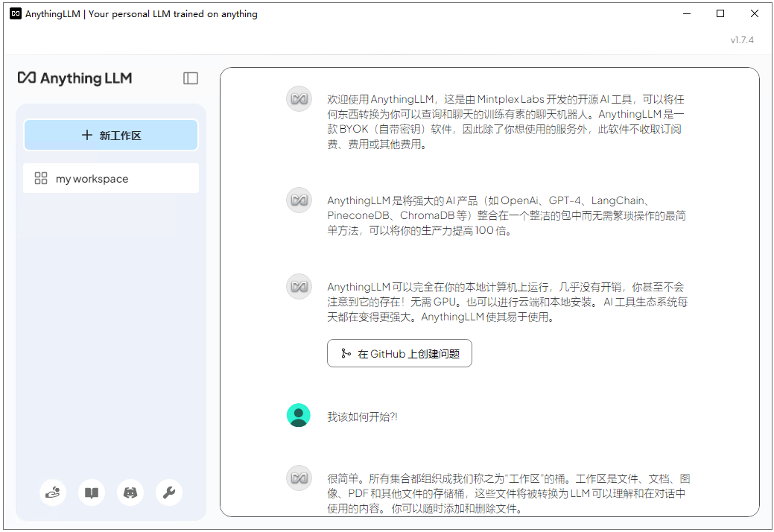Open the documentation book icon
The image size is (774, 532).
92,492
